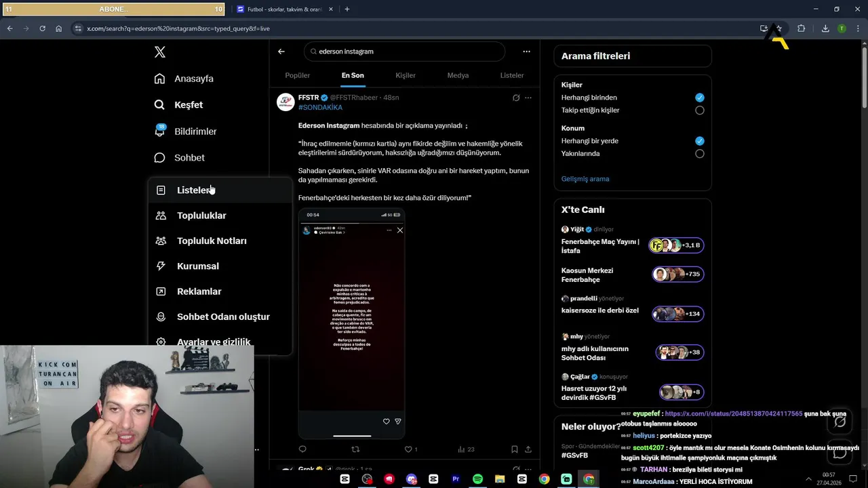Go to the browser home page
The width and height of the screenshot is (868, 488).
(58, 28)
